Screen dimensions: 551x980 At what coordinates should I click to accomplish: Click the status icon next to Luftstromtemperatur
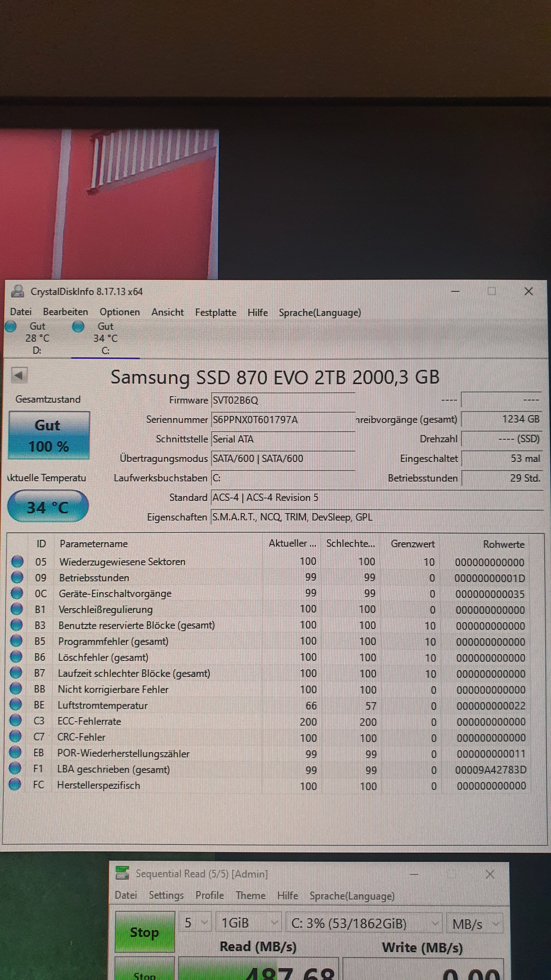point(16,705)
